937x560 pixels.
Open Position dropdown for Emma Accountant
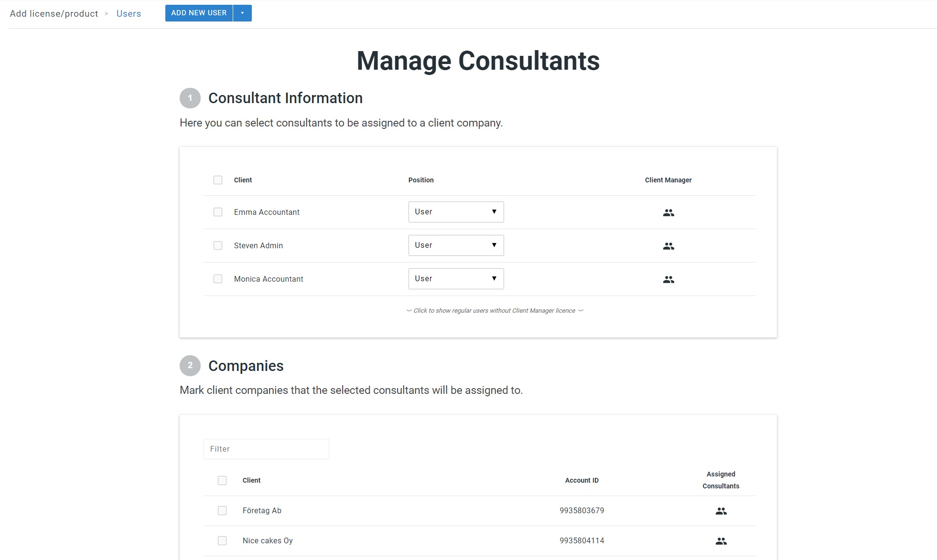tap(456, 212)
